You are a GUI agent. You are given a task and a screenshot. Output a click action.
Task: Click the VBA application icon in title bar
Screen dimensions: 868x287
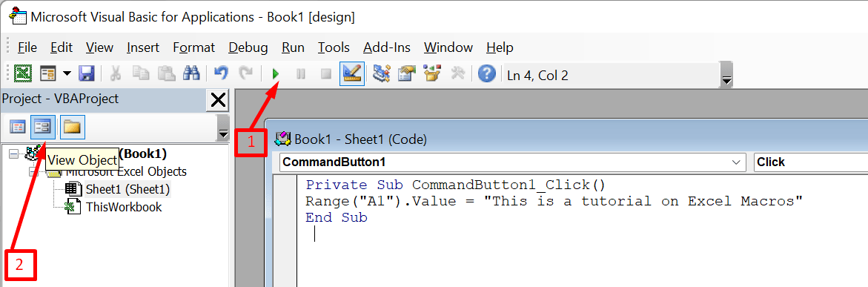click(x=18, y=16)
